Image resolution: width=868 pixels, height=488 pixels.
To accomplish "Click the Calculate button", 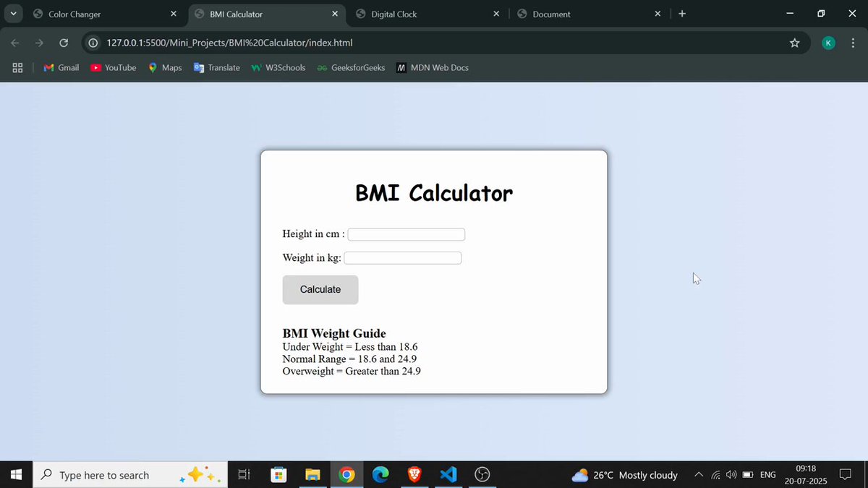I will (320, 290).
